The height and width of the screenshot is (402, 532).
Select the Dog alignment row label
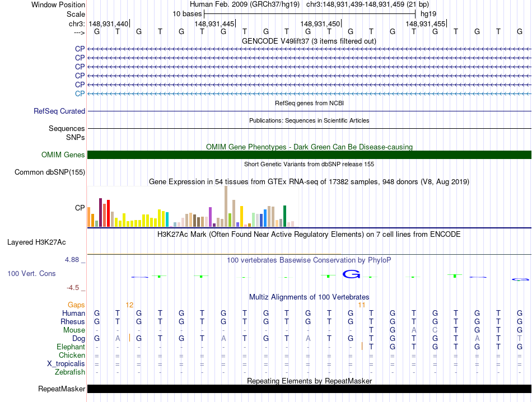pos(79,339)
